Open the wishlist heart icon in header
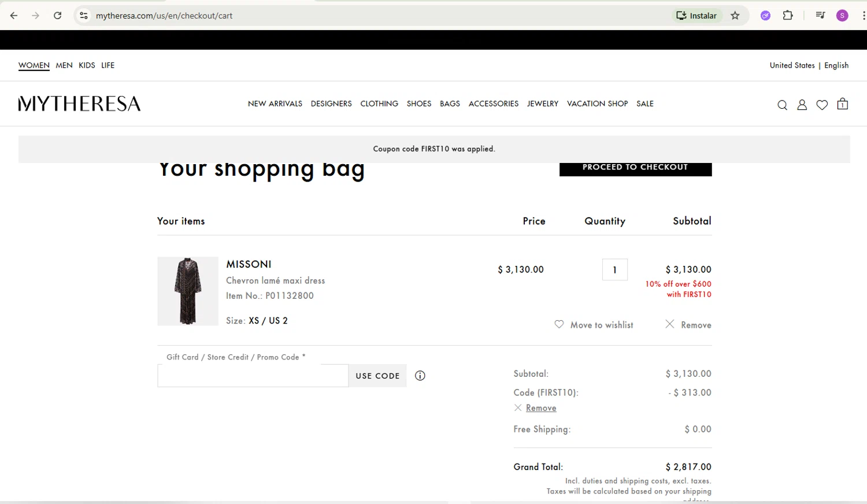The width and height of the screenshot is (867, 504). [x=822, y=105]
